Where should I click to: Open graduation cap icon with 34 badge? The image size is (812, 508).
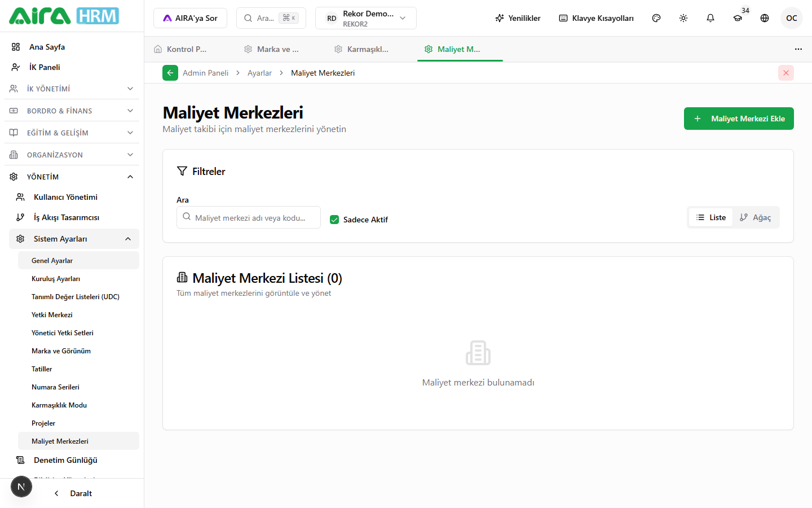(738, 18)
